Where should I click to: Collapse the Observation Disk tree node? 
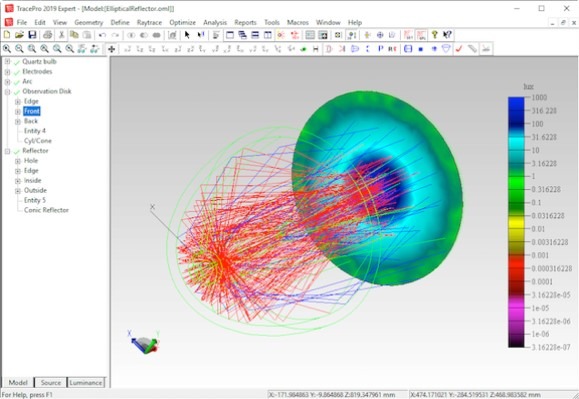coord(7,92)
